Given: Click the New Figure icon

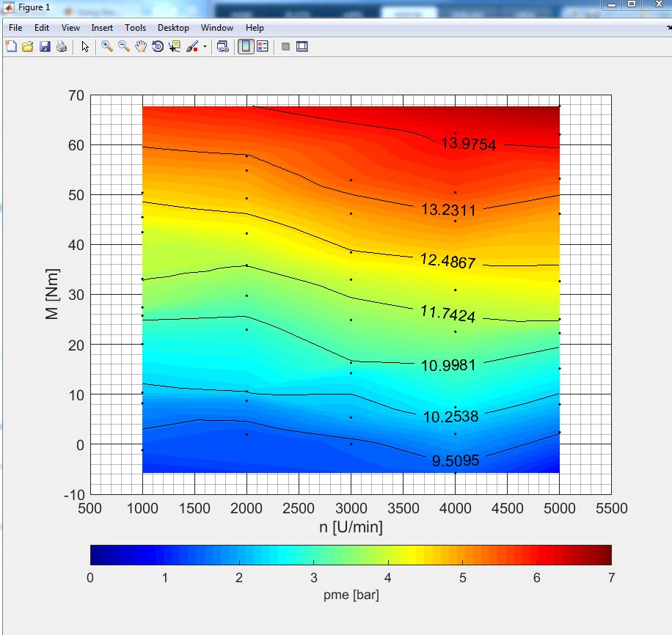Looking at the screenshot, I should (11, 46).
